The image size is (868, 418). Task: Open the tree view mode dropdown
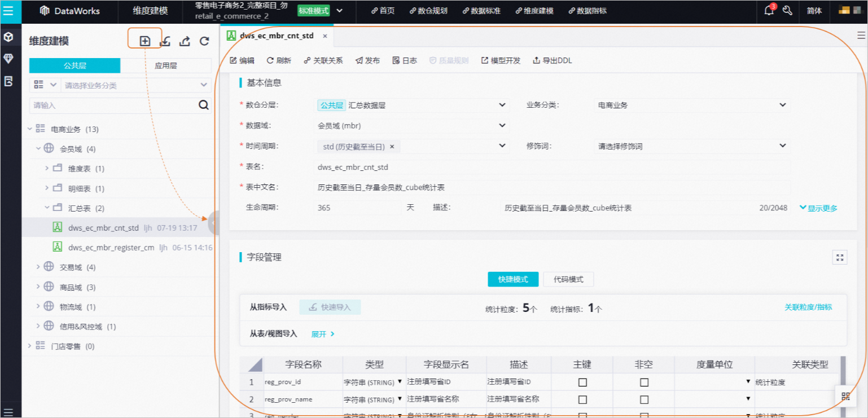45,85
